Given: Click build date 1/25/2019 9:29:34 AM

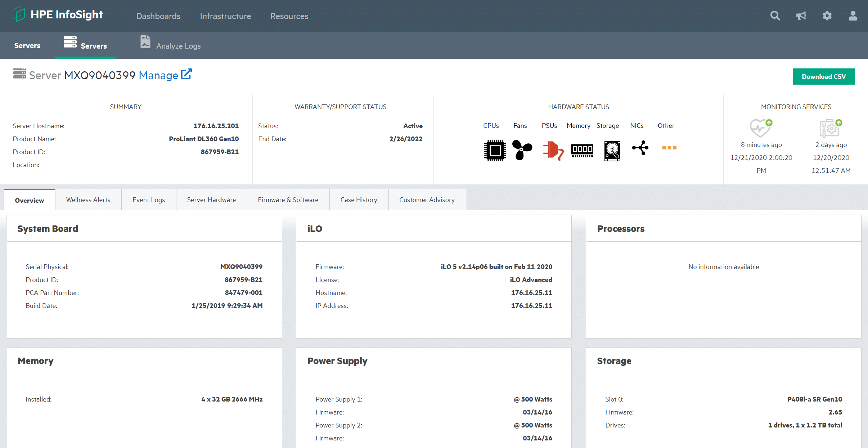Looking at the screenshot, I should point(227,305).
